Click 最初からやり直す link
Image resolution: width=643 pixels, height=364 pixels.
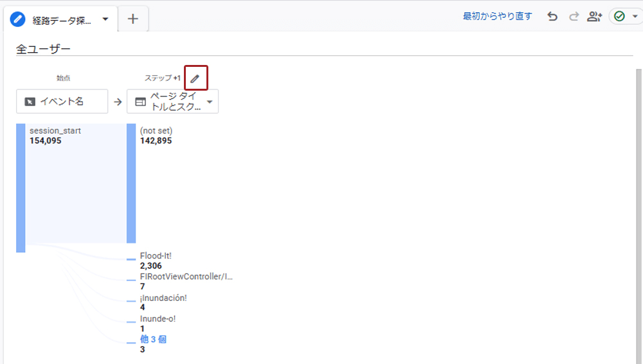pos(498,17)
